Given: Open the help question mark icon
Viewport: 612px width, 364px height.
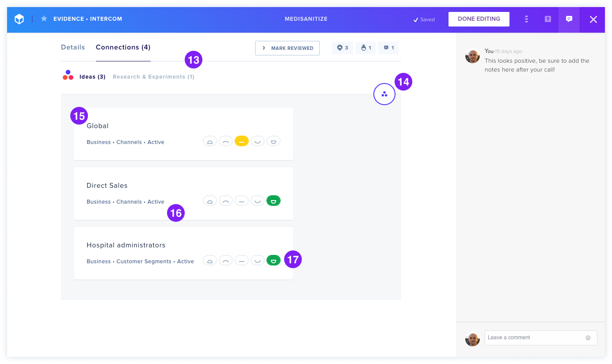Looking at the screenshot, I should pyautogui.click(x=548, y=19).
